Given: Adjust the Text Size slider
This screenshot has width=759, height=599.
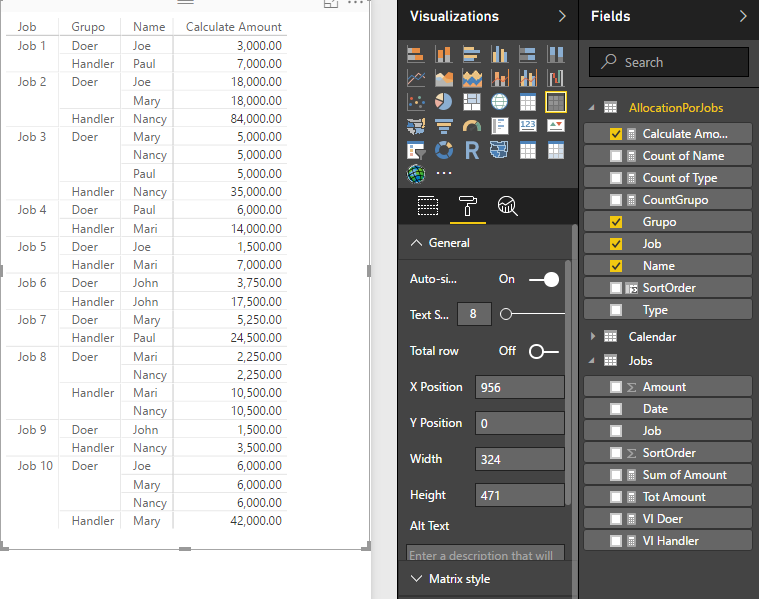Looking at the screenshot, I should [x=506, y=314].
